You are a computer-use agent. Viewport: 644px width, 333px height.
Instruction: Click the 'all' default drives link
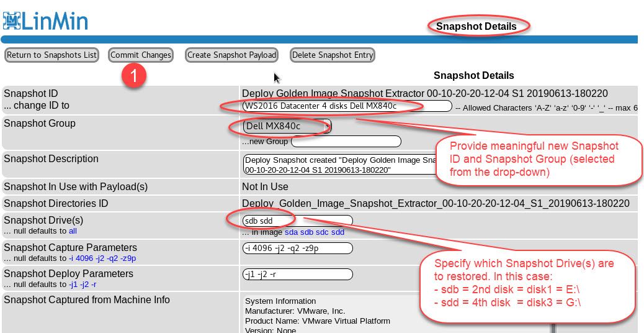point(73,231)
